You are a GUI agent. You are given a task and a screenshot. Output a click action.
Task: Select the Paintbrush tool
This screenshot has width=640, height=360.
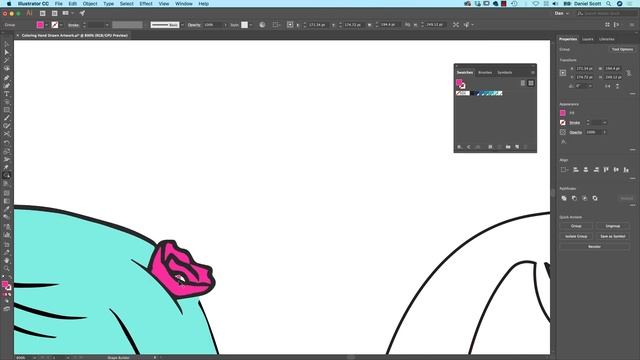pos(7,118)
